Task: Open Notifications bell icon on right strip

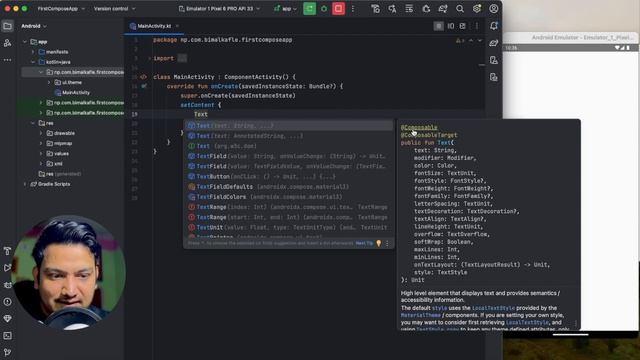Action: click(x=494, y=26)
